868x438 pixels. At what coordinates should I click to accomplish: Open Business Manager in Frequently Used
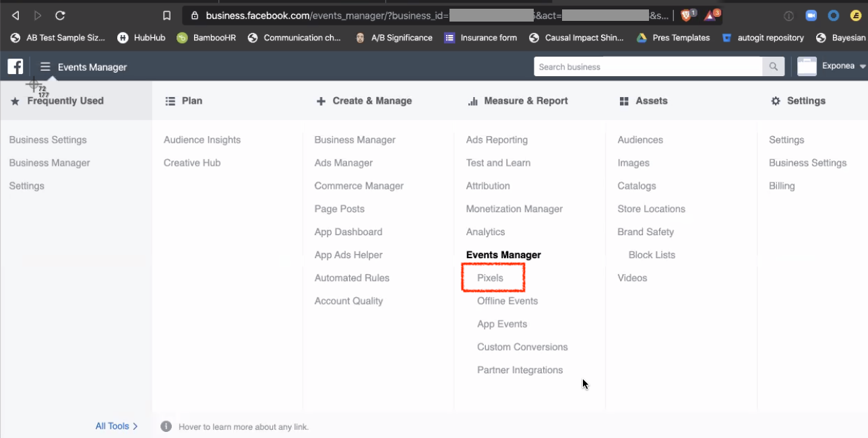49,163
